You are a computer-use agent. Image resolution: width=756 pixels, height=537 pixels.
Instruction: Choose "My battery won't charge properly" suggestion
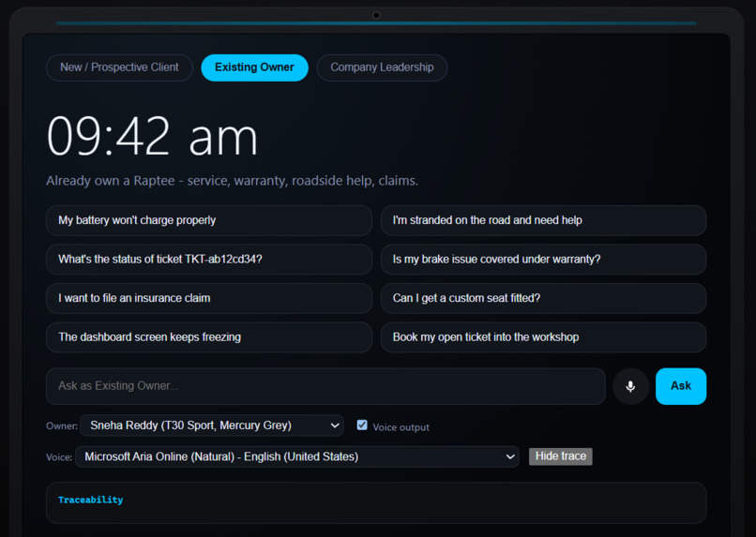[x=209, y=220]
